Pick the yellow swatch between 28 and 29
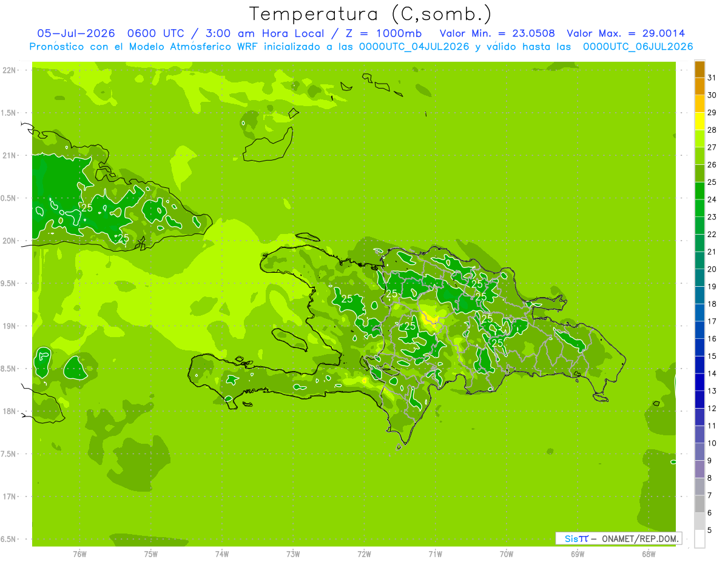728x562 pixels. coord(699,121)
